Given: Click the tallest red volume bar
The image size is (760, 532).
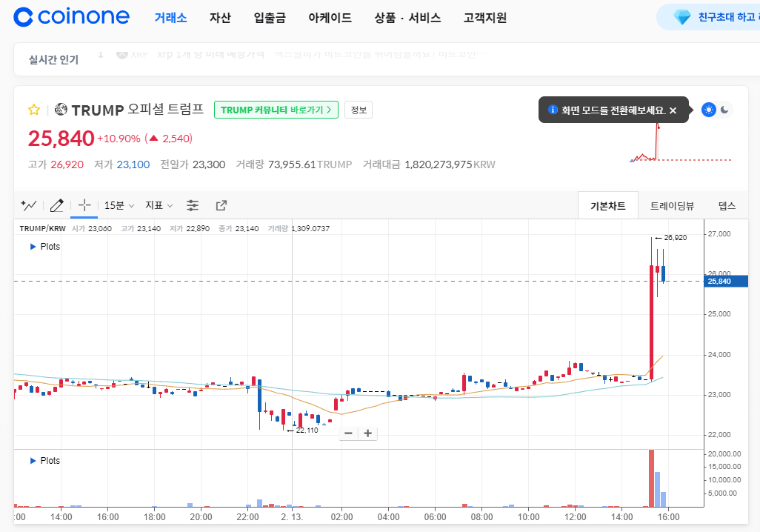Looking at the screenshot, I should pyautogui.click(x=651, y=478).
